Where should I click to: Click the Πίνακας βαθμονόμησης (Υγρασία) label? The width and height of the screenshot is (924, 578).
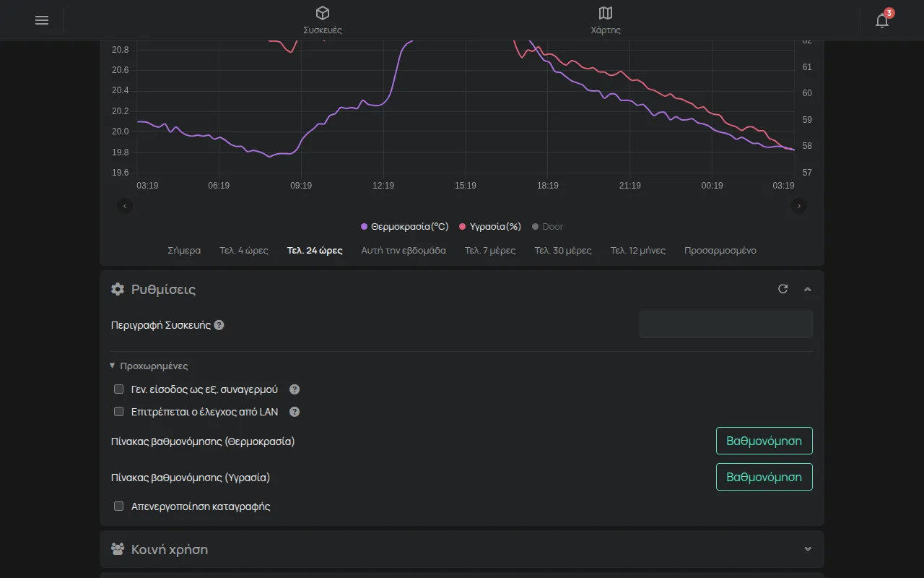pos(191,478)
